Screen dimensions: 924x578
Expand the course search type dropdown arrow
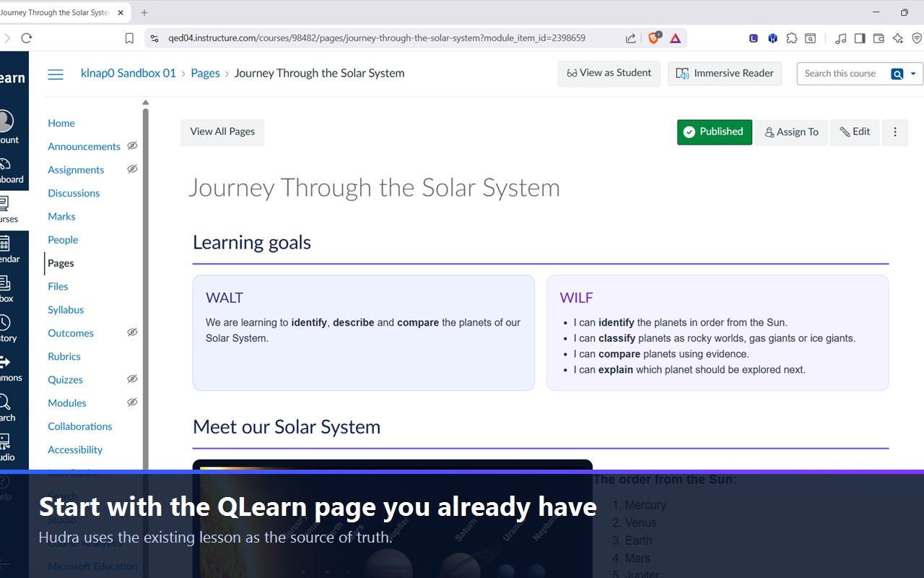tap(913, 74)
